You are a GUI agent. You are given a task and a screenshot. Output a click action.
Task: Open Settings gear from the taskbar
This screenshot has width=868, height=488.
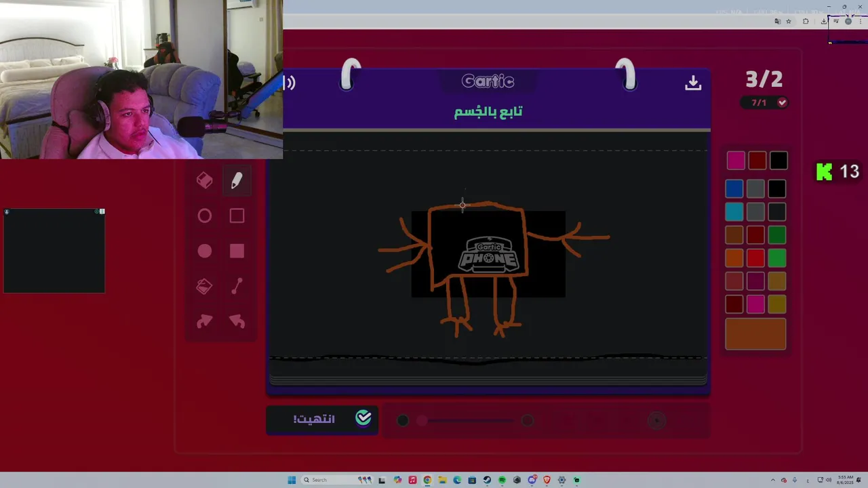click(x=561, y=480)
